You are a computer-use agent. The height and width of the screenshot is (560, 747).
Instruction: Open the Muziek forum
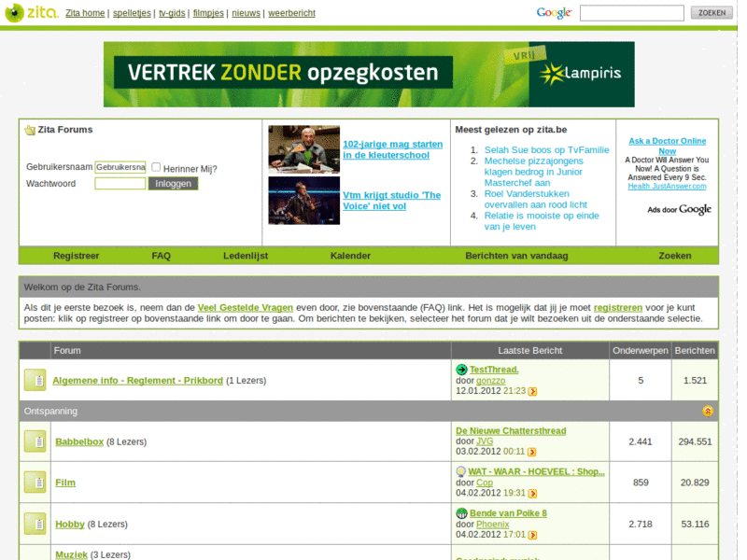(71, 554)
